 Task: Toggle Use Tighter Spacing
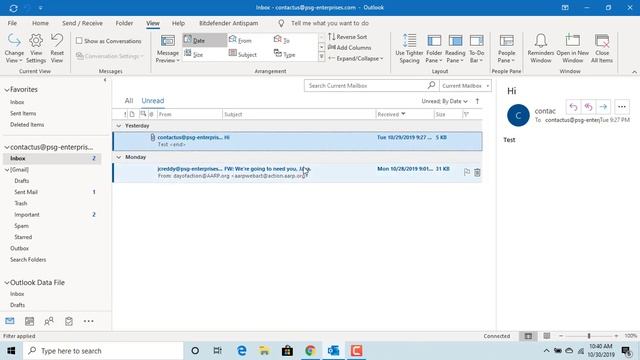click(409, 49)
